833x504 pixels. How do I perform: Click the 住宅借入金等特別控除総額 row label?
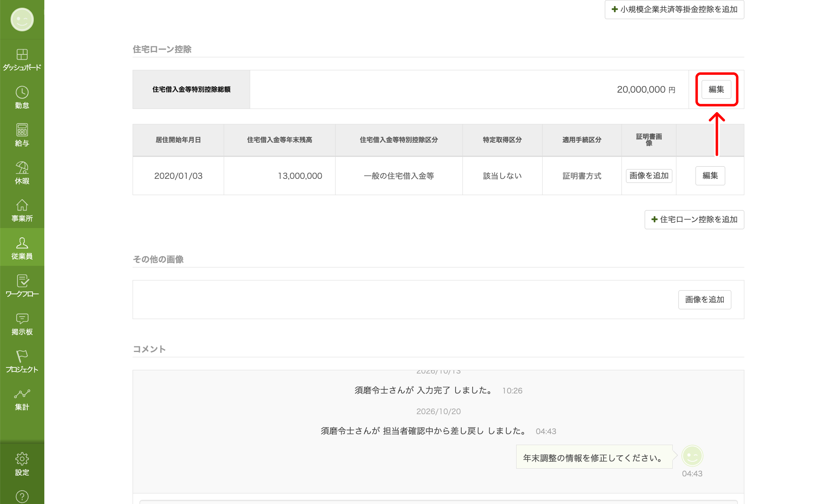pyautogui.click(x=191, y=89)
